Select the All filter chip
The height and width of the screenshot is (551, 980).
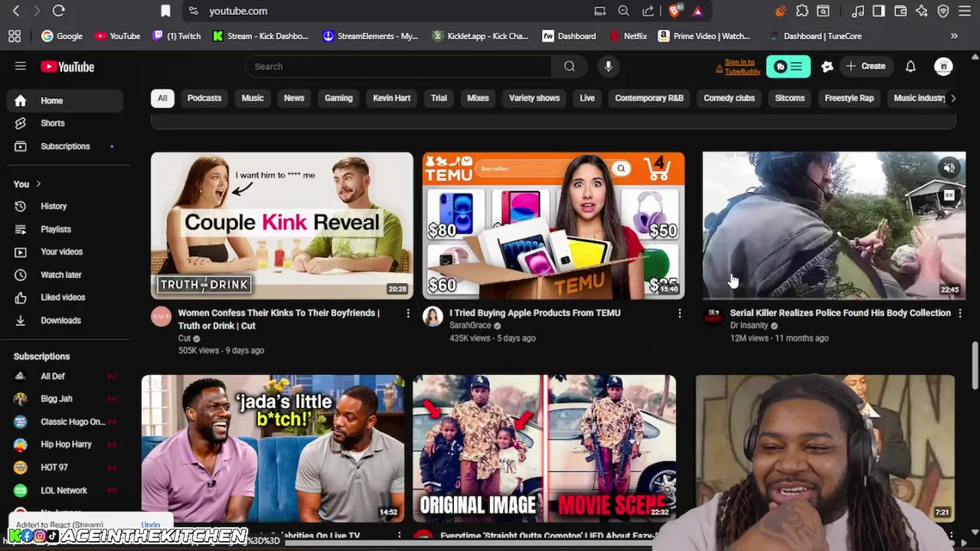(162, 98)
